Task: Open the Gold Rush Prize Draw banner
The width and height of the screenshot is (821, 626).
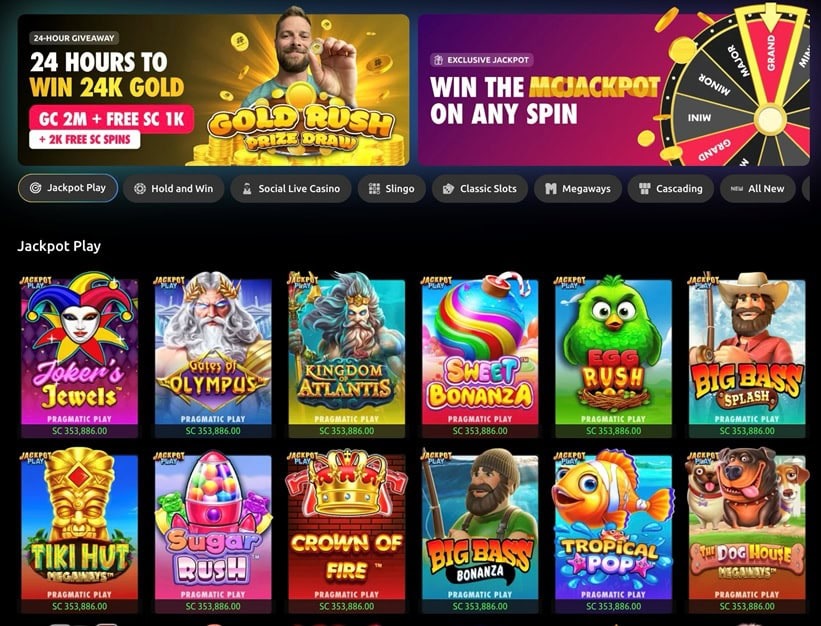Action: [x=214, y=90]
